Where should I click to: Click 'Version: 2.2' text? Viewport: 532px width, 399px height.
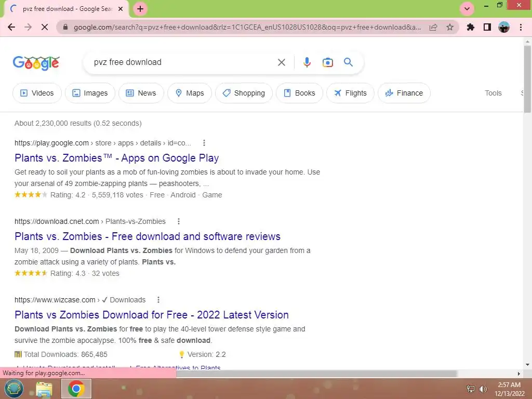[207, 354]
